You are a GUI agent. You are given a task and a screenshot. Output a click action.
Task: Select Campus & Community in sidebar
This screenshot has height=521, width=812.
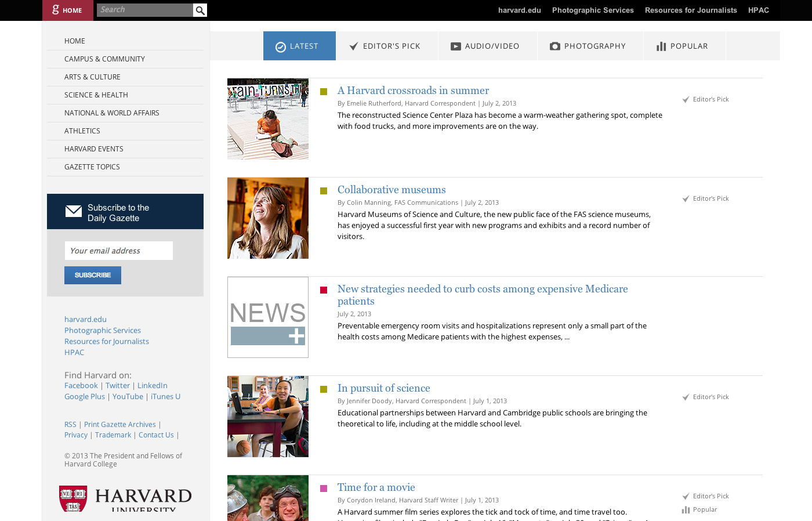(125, 59)
